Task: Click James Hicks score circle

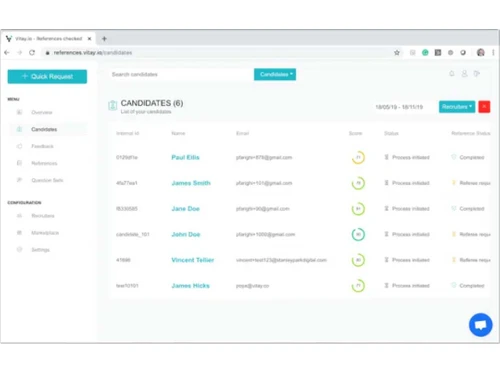Action: [358, 286]
